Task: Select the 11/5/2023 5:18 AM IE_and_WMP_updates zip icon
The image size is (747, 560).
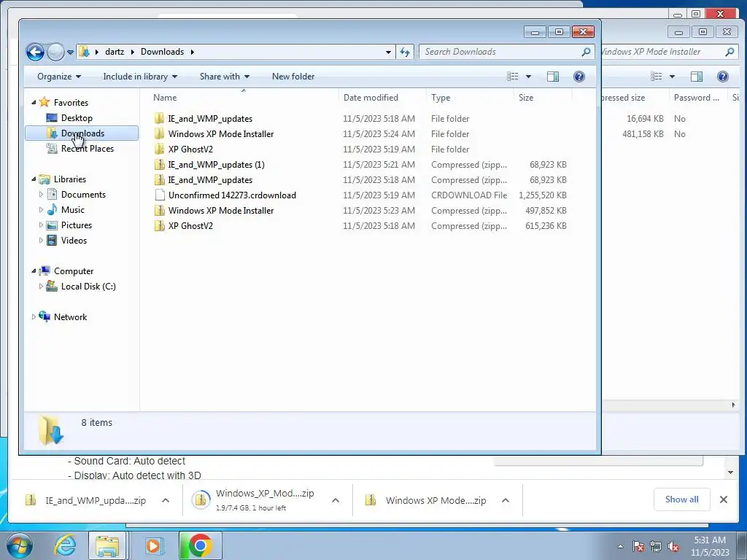Action: (159, 180)
